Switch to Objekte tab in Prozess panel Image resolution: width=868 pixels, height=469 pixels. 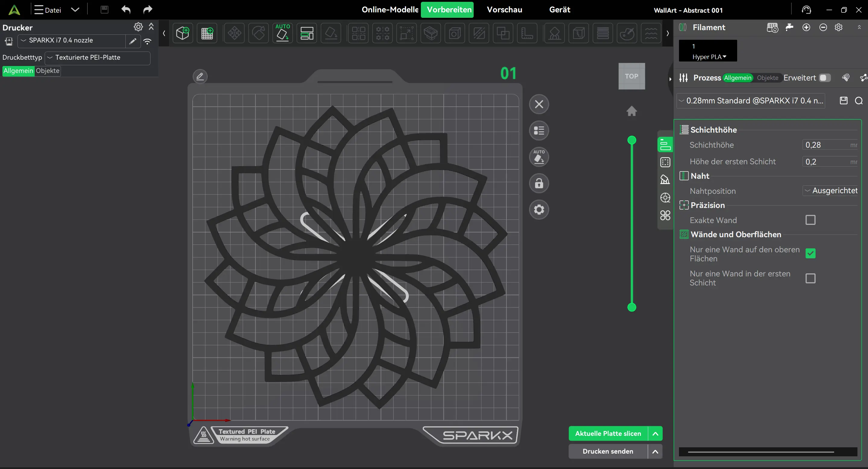[767, 78]
